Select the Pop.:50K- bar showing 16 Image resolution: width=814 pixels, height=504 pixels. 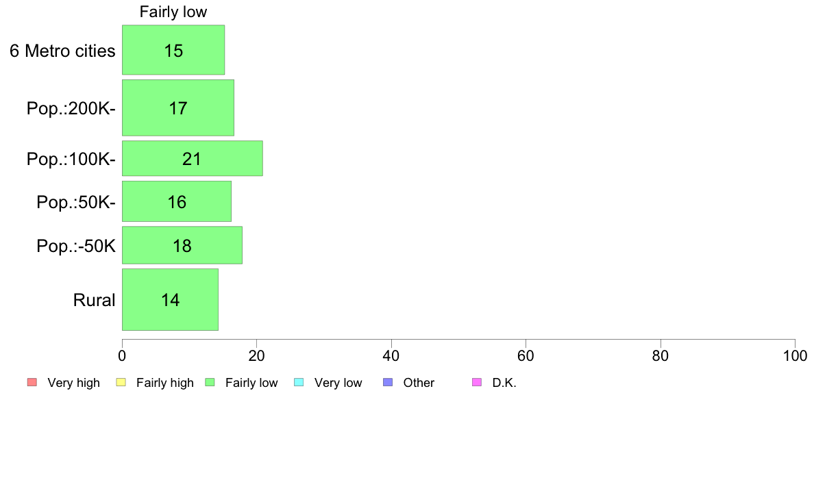click(x=177, y=202)
